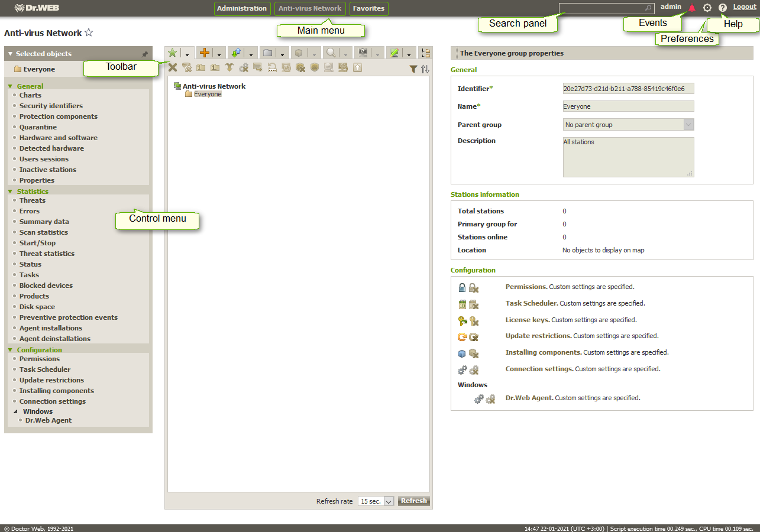Open the dropdown arrow next to orange plus
Screen dimensions: 760x532
point(219,54)
